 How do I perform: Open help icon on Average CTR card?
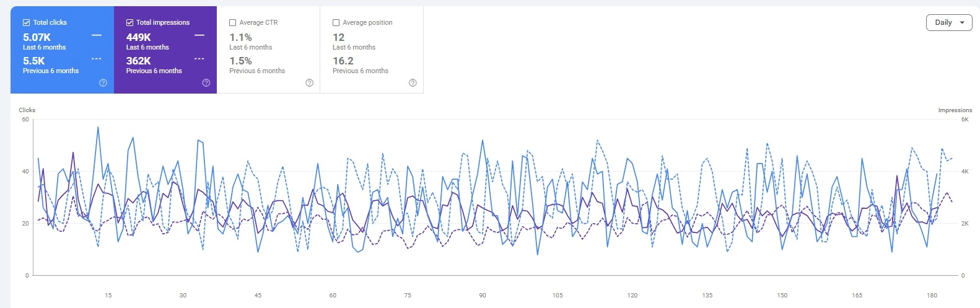pos(310,83)
